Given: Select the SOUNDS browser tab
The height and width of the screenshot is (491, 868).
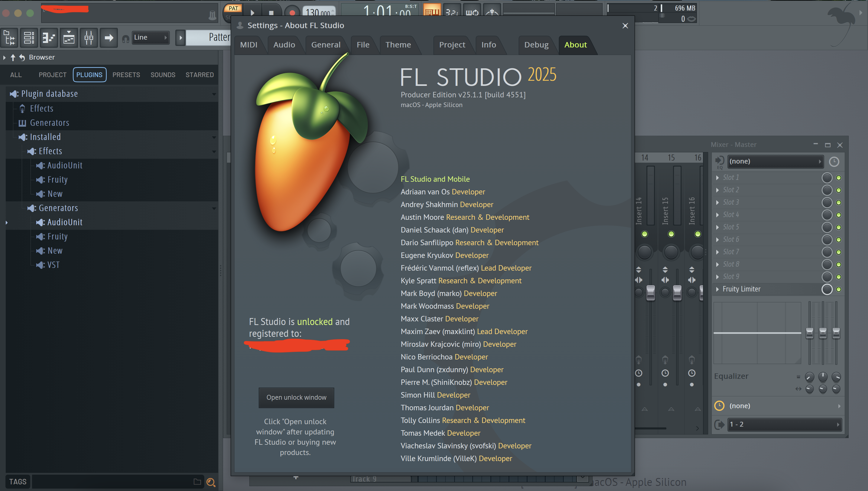Looking at the screenshot, I should (x=163, y=75).
